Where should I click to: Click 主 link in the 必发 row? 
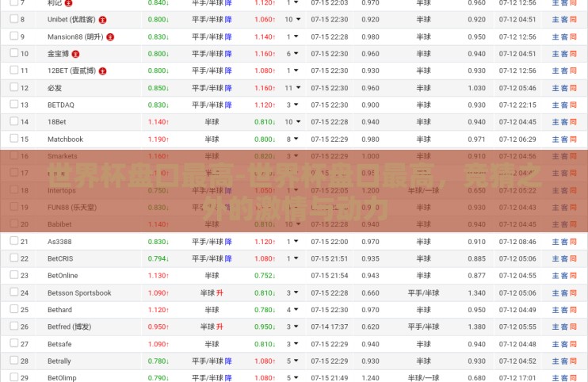[556, 88]
